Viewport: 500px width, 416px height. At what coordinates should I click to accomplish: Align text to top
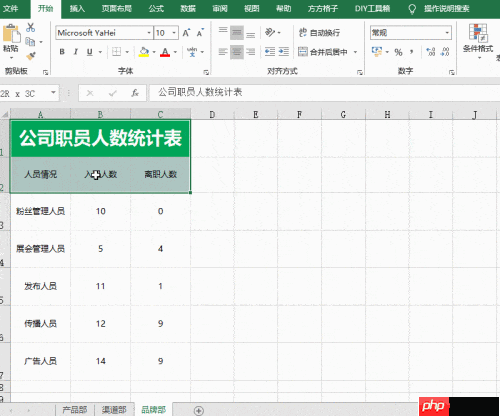[x=223, y=32]
